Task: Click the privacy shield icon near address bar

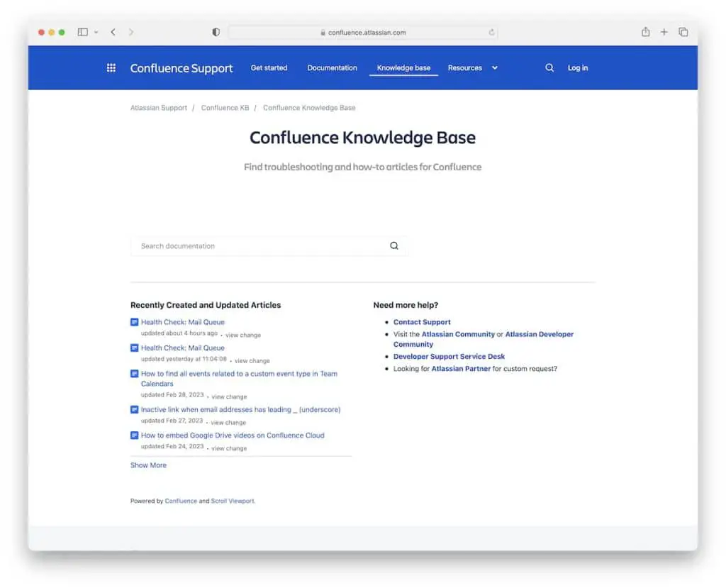Action: tap(216, 32)
